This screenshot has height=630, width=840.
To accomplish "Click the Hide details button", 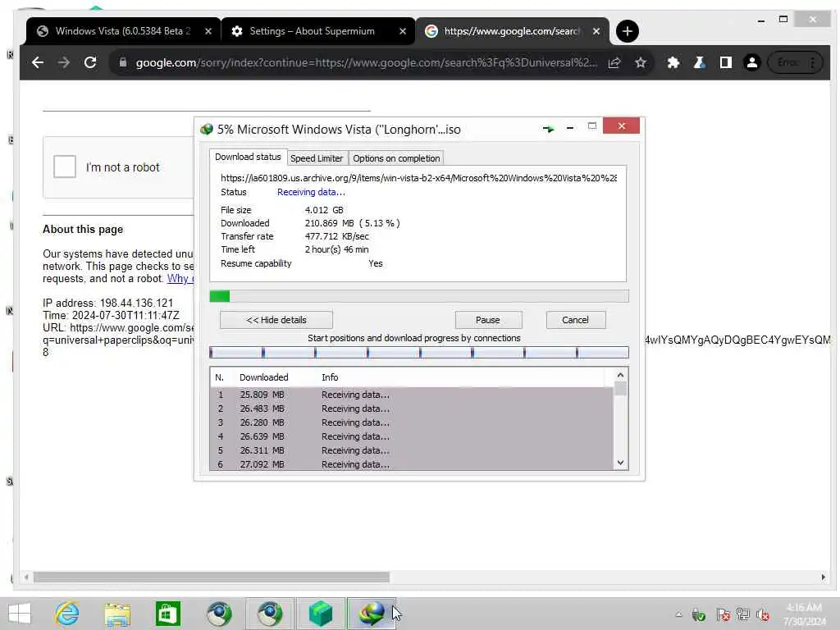I will tap(276, 320).
